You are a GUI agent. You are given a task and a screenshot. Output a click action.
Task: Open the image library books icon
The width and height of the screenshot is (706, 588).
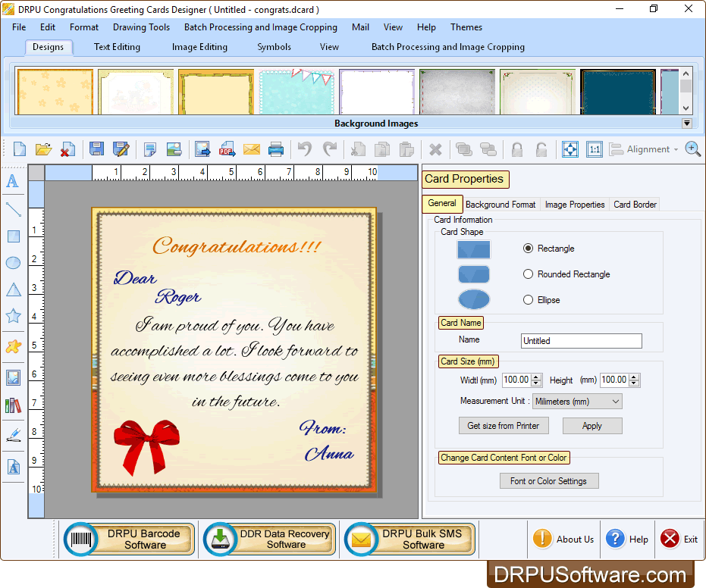pos(13,405)
